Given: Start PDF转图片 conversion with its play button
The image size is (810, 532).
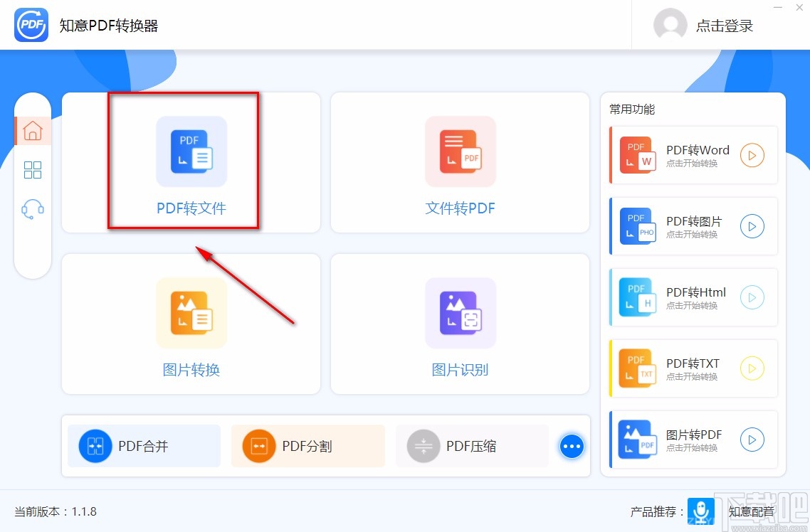Looking at the screenshot, I should (752, 226).
